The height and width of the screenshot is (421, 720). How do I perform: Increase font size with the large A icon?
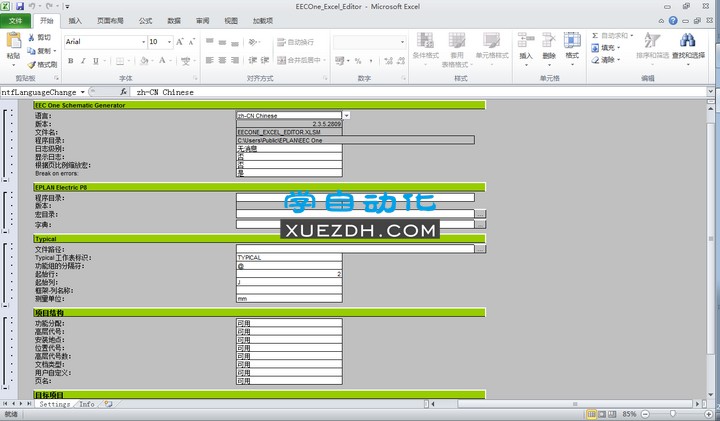point(180,42)
